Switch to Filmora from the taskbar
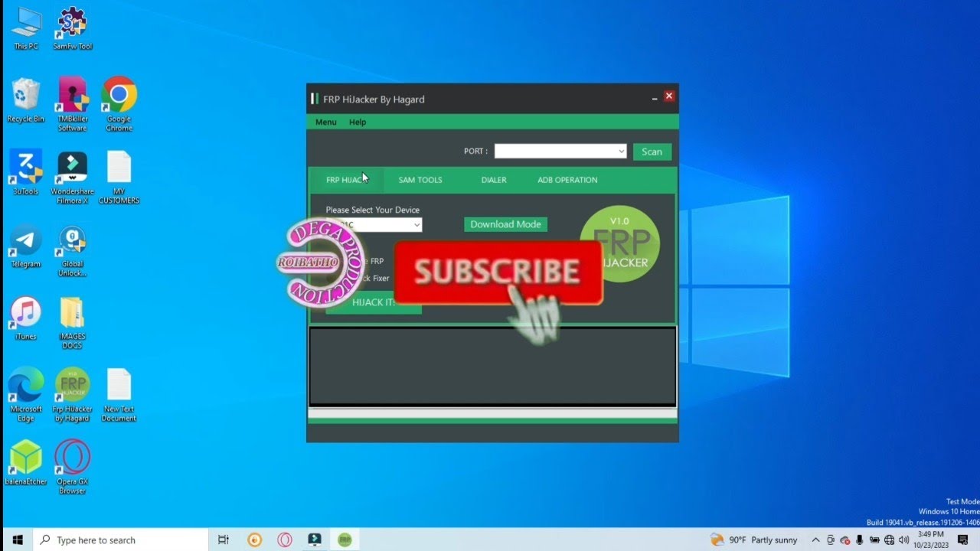 pyautogui.click(x=315, y=540)
